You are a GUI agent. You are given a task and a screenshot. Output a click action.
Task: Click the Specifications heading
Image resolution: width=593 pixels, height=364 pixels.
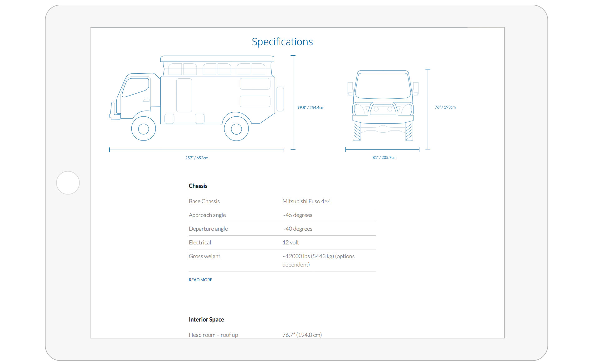(282, 42)
